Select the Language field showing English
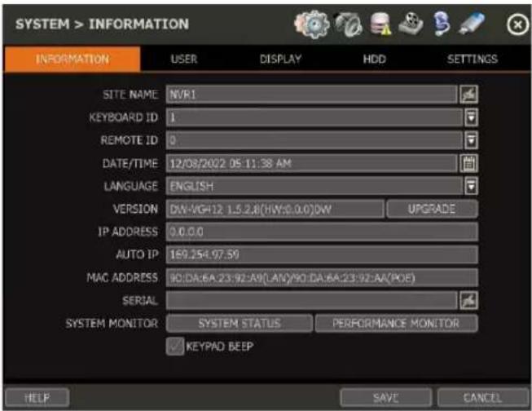Image resolution: width=532 pixels, height=411 pixels. pos(314,186)
